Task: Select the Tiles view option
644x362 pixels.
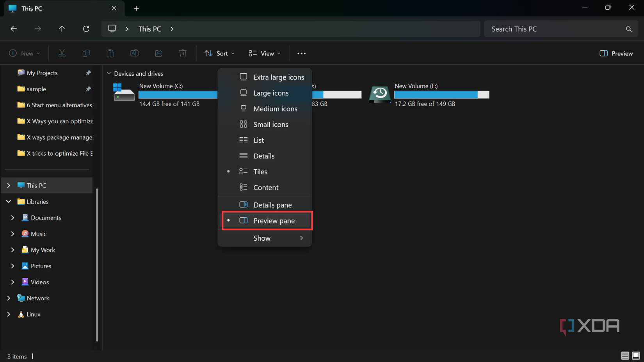Action: [x=260, y=172]
